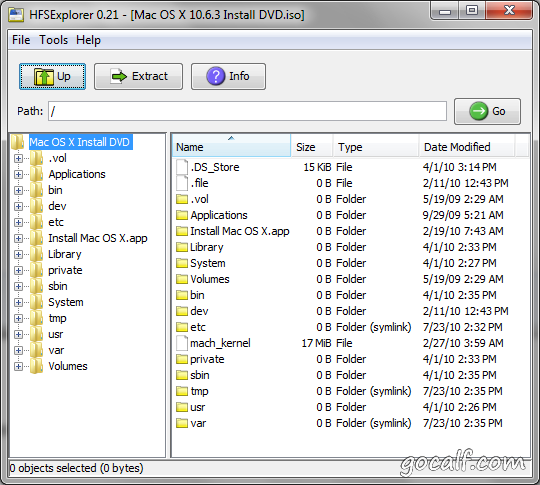Click Volumes folder icon in tree
This screenshot has height=485, width=540.
pyautogui.click(x=37, y=367)
